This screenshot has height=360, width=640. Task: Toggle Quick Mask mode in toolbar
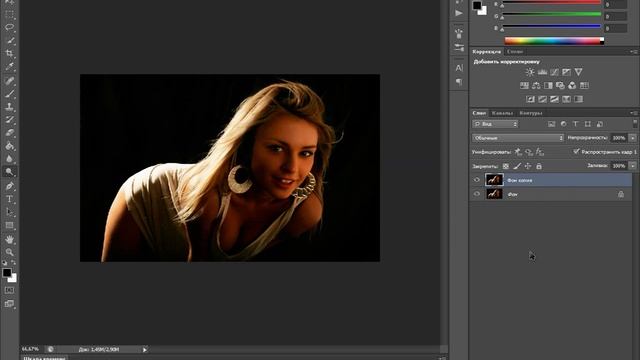pyautogui.click(x=9, y=290)
